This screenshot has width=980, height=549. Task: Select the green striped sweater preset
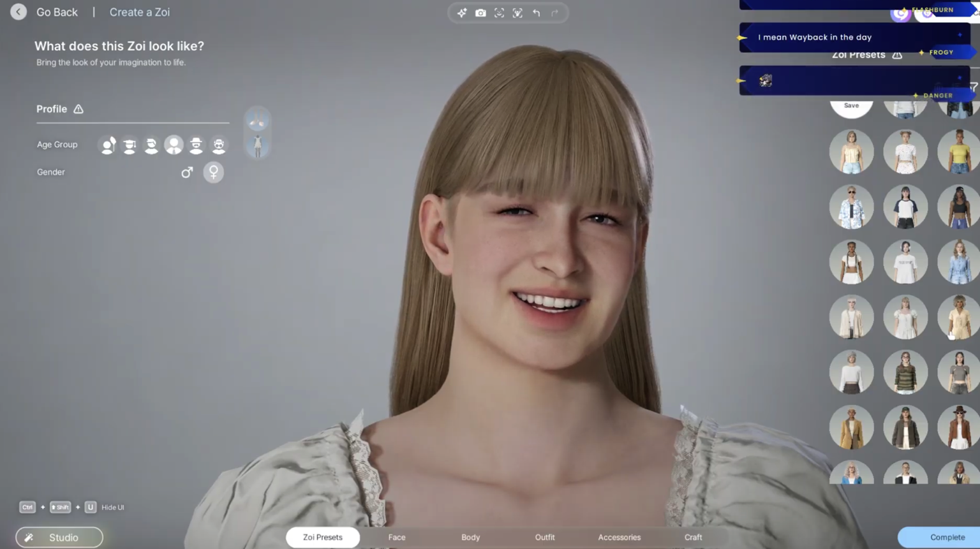pyautogui.click(x=905, y=372)
